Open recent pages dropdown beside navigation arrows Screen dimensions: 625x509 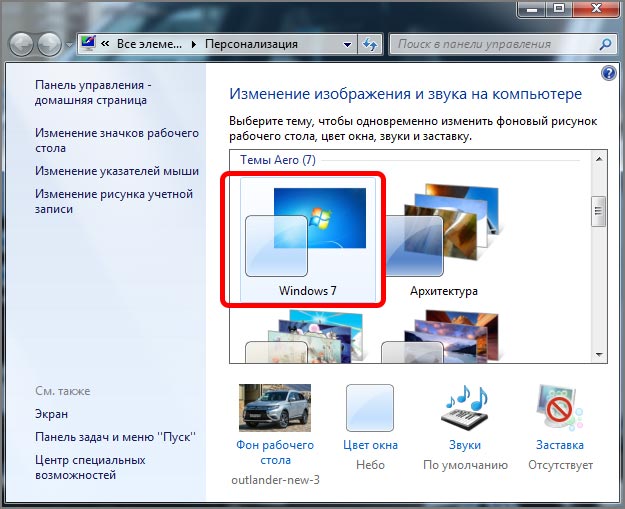(x=69, y=45)
